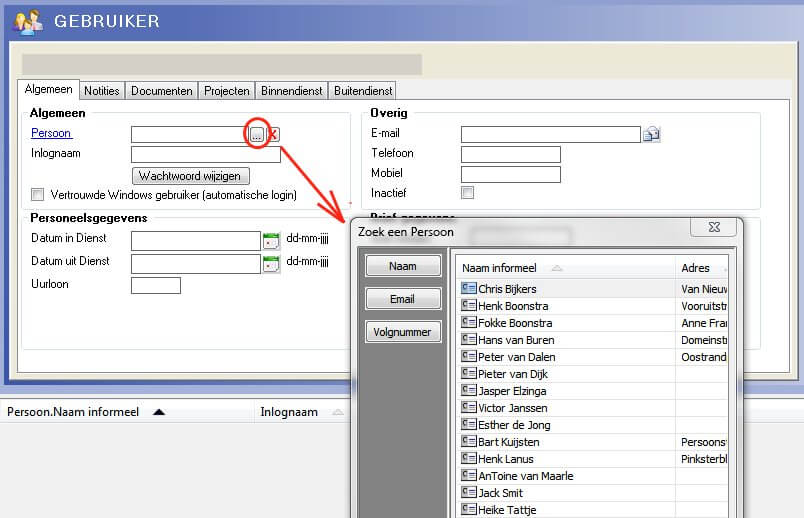This screenshot has height=518, width=804.
Task: Enable Vertrouwde Windows gebruiker checkbox
Action: (37, 194)
